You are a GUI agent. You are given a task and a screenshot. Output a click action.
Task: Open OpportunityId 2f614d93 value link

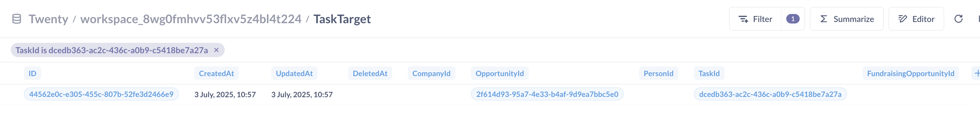click(x=547, y=94)
